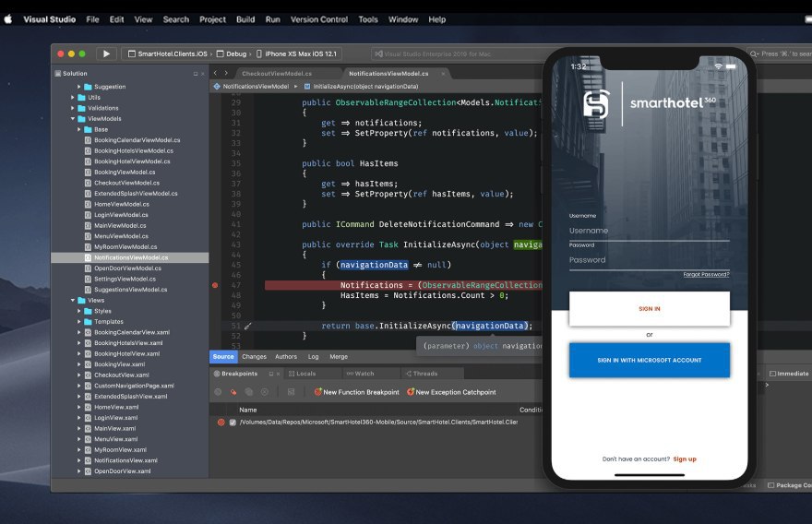The image size is (812, 524).
Task: Click the red breakpoint icon in Breakpoints row
Action: coord(221,422)
